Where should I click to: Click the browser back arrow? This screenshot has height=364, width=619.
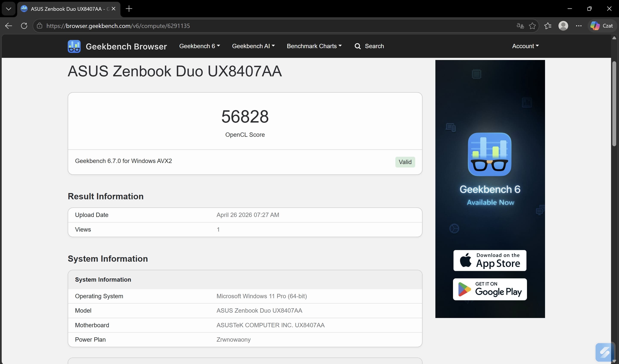tap(9, 26)
